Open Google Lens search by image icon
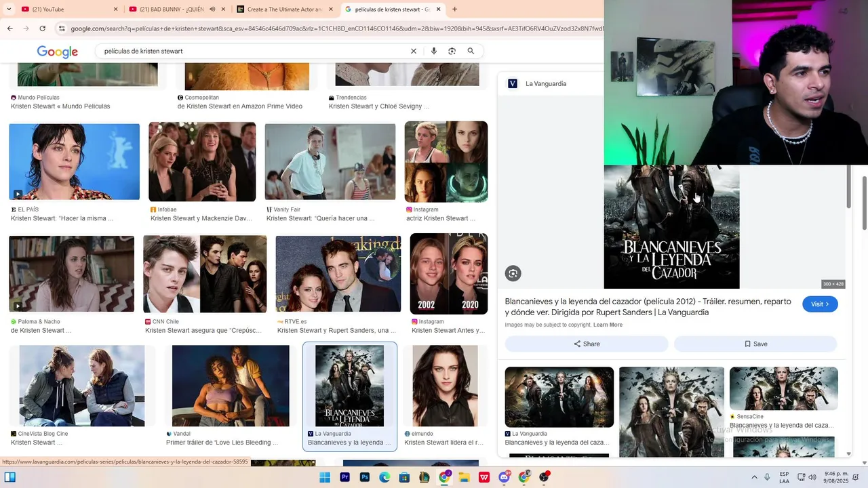868x488 pixels. tap(452, 51)
